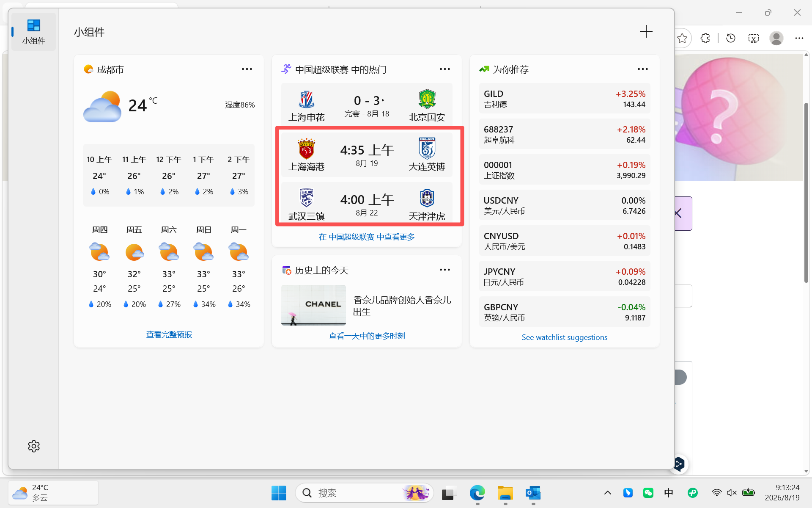Open widgets settings gear icon
The width and height of the screenshot is (812, 508).
34,446
